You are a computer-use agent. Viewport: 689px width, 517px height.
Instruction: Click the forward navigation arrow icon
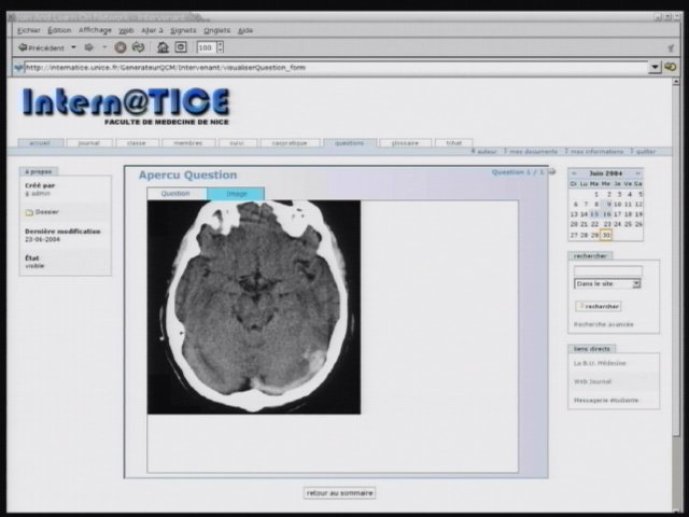89,47
